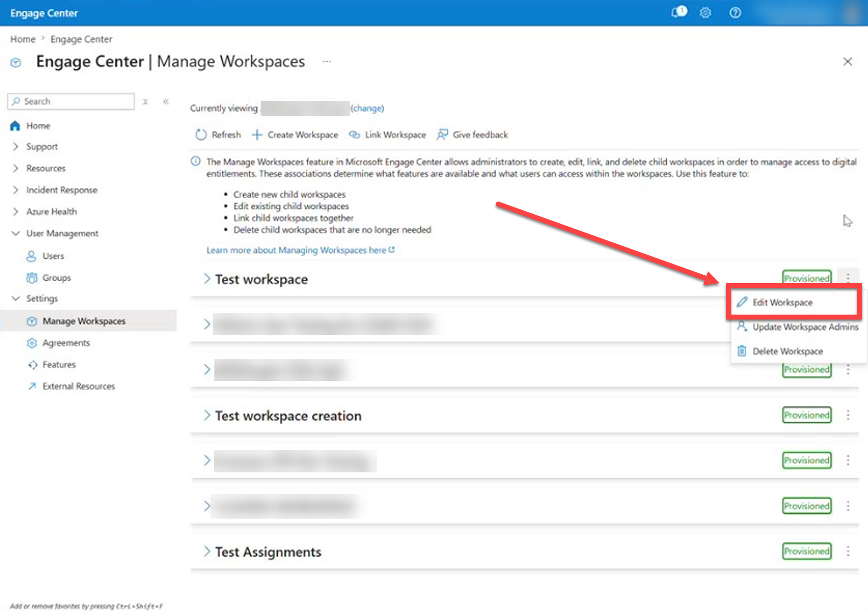Image resolution: width=868 pixels, height=611 pixels.
Task: Collapse the User Management section
Action: click(16, 233)
